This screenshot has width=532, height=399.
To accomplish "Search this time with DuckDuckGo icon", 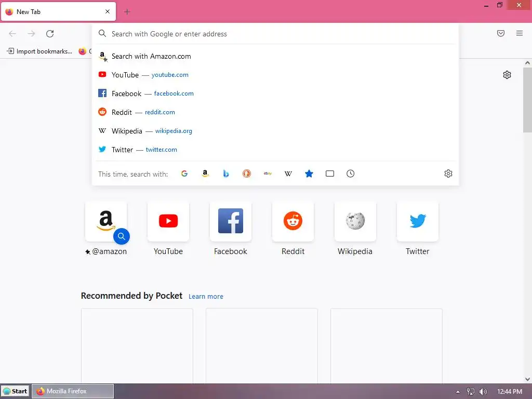I will coord(247,174).
